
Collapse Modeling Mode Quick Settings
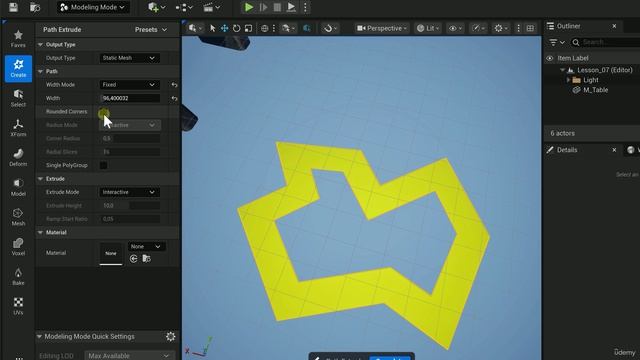point(39,337)
